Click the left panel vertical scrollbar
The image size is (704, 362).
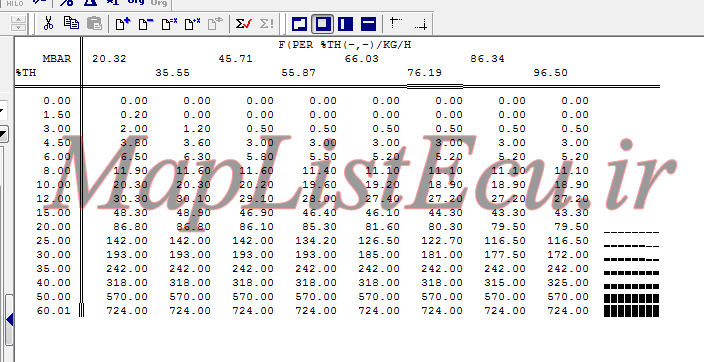coord(9,321)
